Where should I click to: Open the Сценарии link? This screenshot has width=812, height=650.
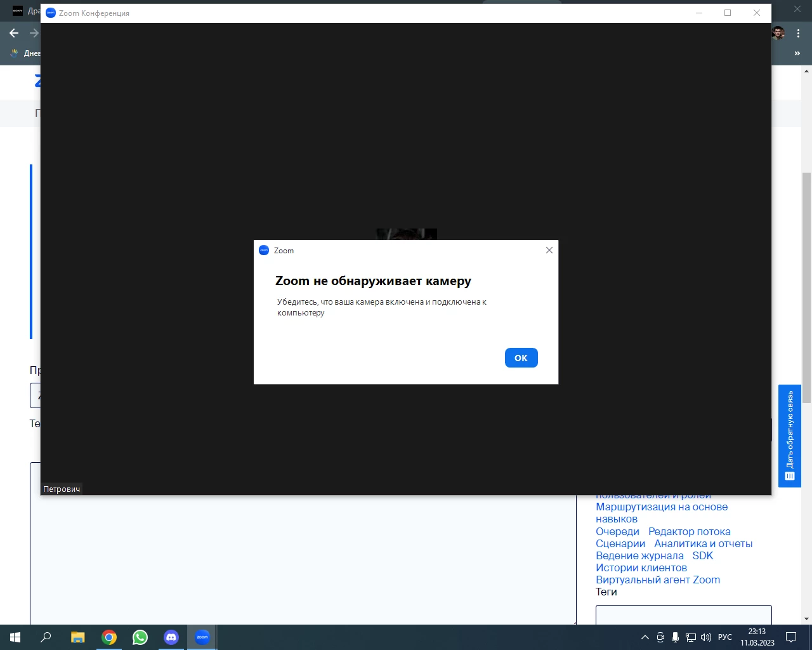pyautogui.click(x=620, y=543)
